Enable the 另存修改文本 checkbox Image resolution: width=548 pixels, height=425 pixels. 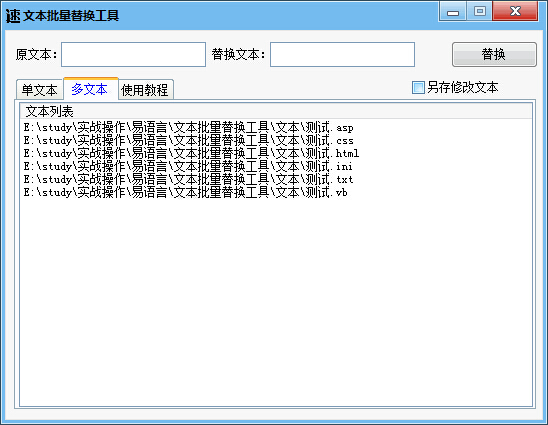coord(418,87)
